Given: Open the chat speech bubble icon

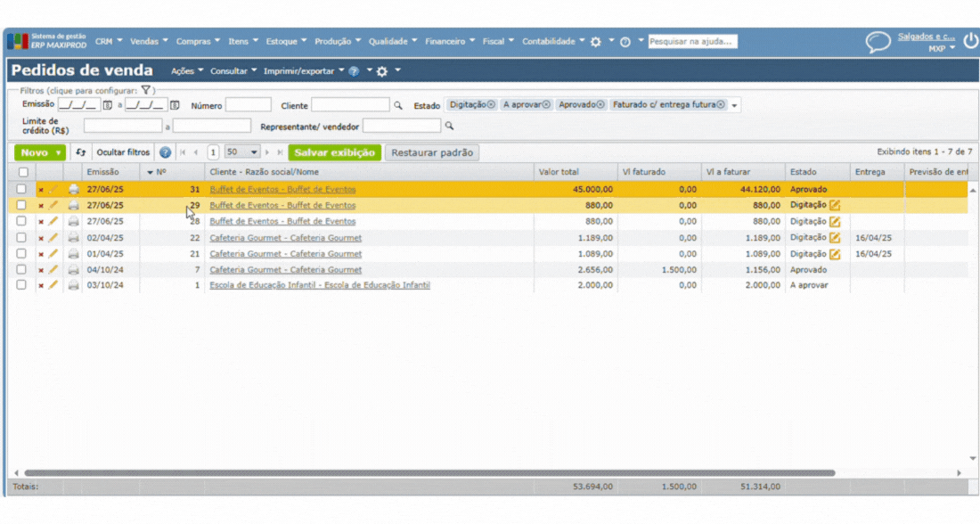Looking at the screenshot, I should (x=878, y=42).
